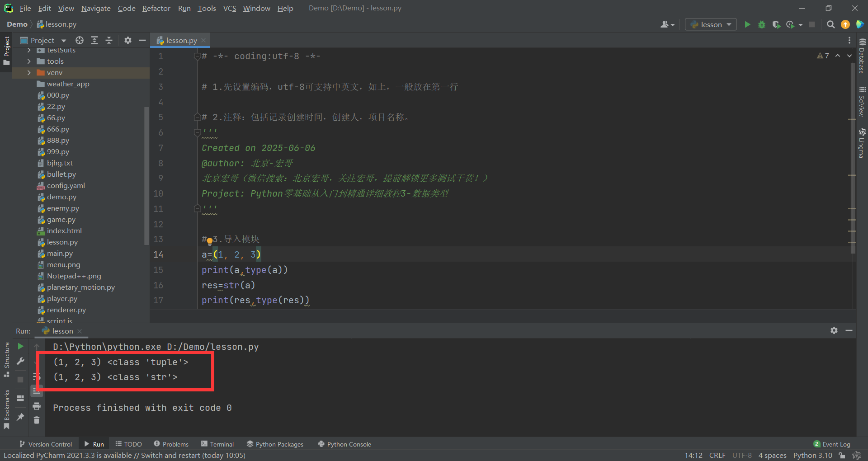
Task: Open the Tools menu
Action: pos(207,8)
